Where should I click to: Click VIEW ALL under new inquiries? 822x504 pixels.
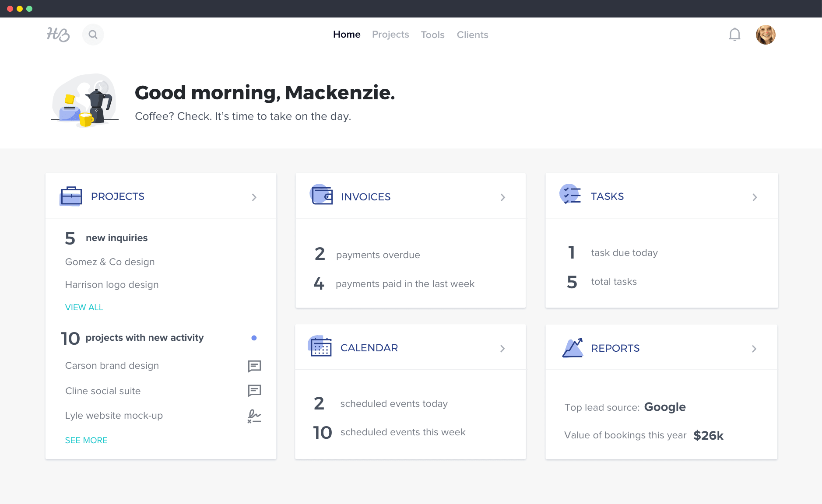click(84, 307)
